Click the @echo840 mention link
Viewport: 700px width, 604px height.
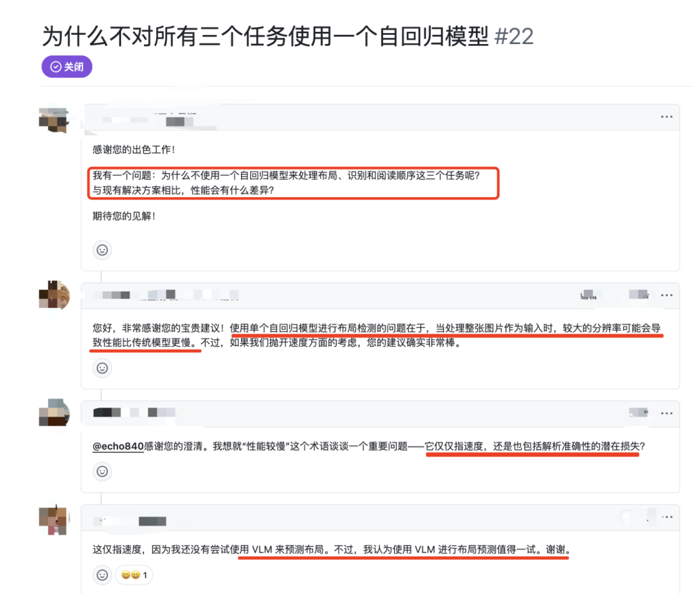point(118,446)
